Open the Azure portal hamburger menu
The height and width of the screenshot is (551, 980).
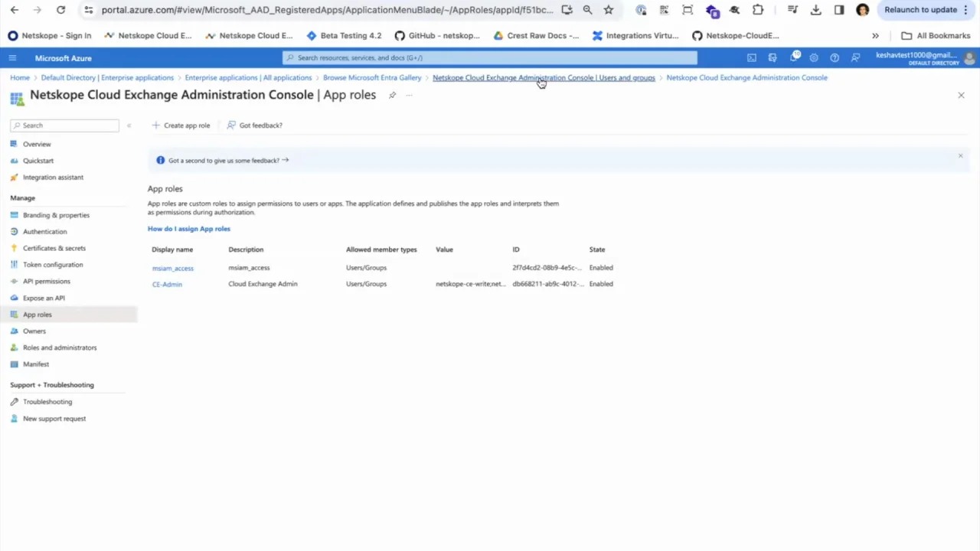12,58
